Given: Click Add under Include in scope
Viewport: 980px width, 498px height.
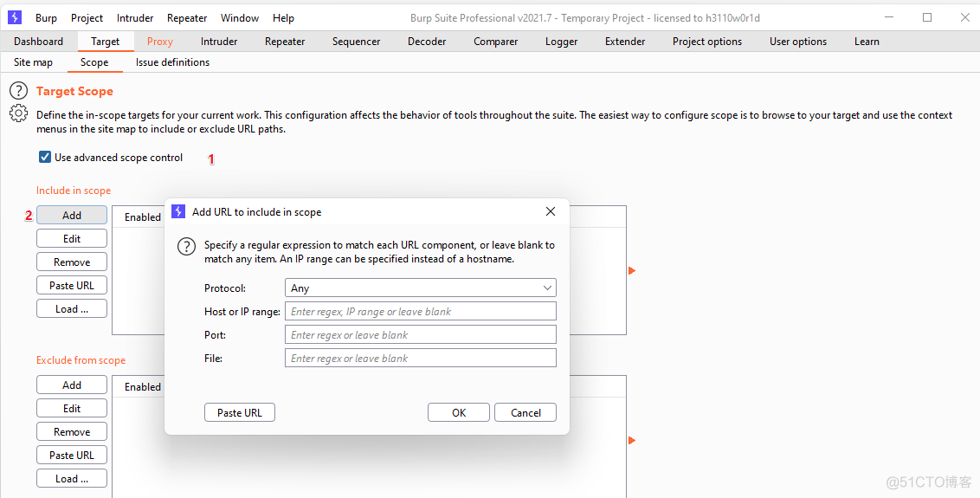Looking at the screenshot, I should click(x=72, y=215).
